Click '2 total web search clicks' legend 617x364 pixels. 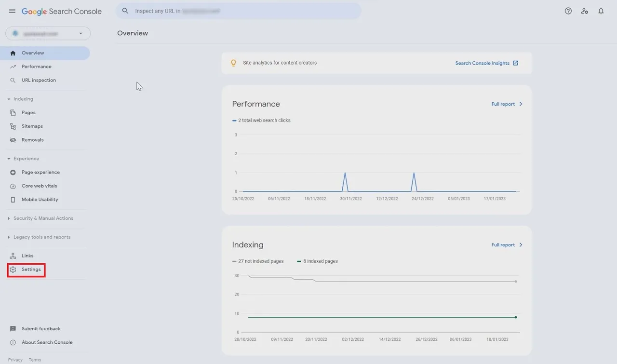pyautogui.click(x=261, y=121)
